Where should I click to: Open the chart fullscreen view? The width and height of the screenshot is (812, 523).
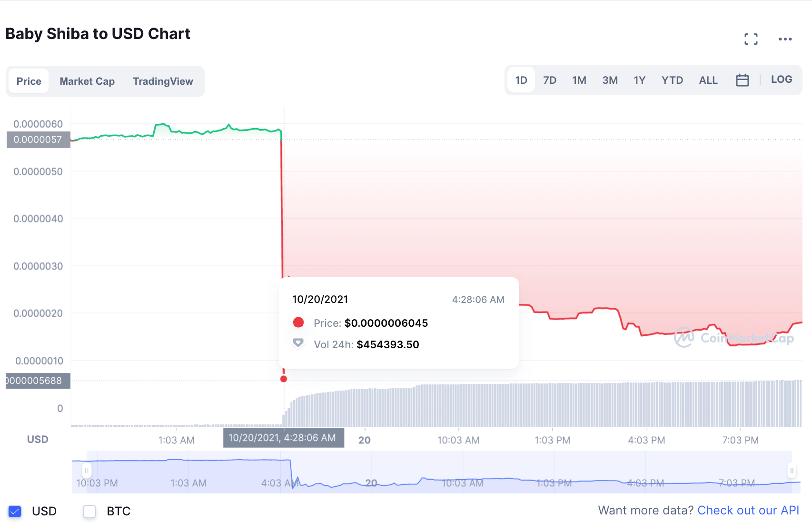click(751, 39)
